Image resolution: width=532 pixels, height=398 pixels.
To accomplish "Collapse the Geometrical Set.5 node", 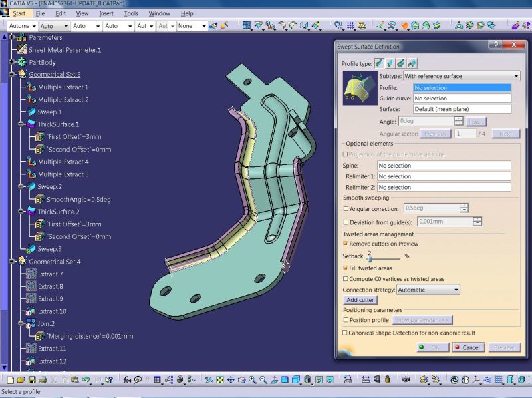I will (x=13, y=74).
